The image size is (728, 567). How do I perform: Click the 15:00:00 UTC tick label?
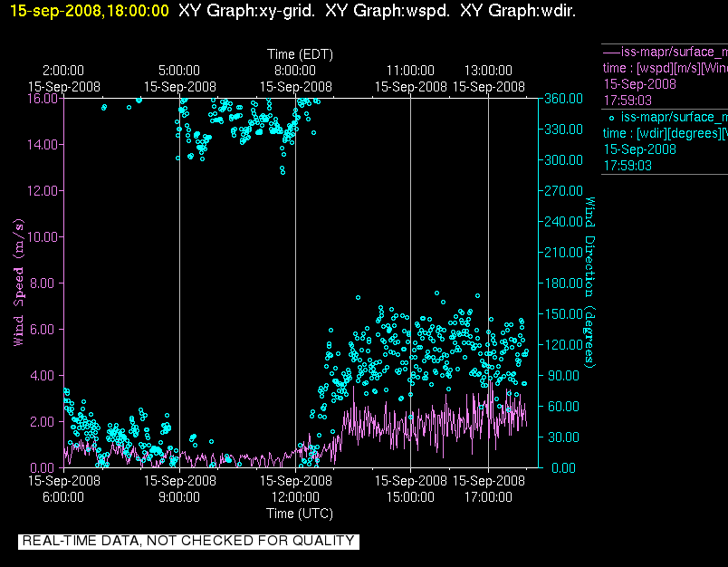(410, 497)
